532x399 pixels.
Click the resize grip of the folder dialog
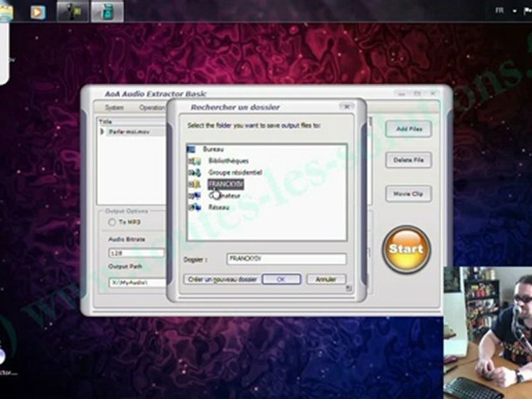click(x=348, y=288)
